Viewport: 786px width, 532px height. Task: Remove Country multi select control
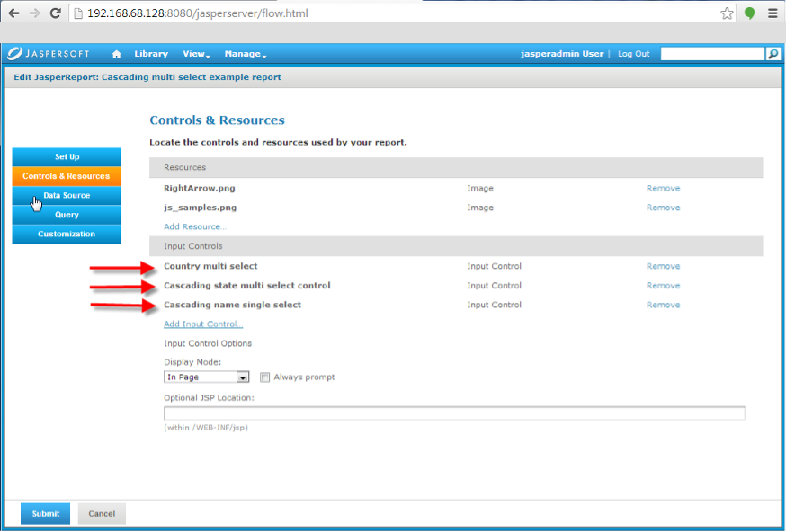point(663,266)
